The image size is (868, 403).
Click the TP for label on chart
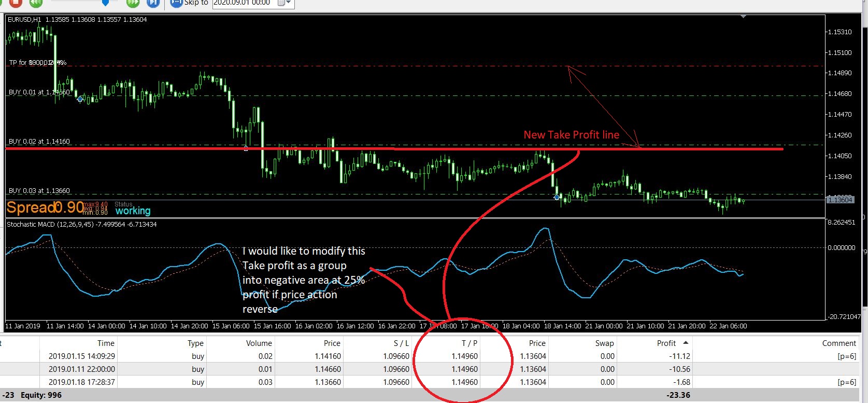37,63
